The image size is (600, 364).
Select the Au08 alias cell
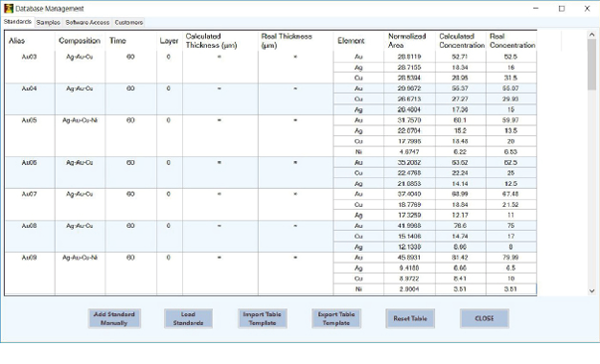(x=30, y=236)
